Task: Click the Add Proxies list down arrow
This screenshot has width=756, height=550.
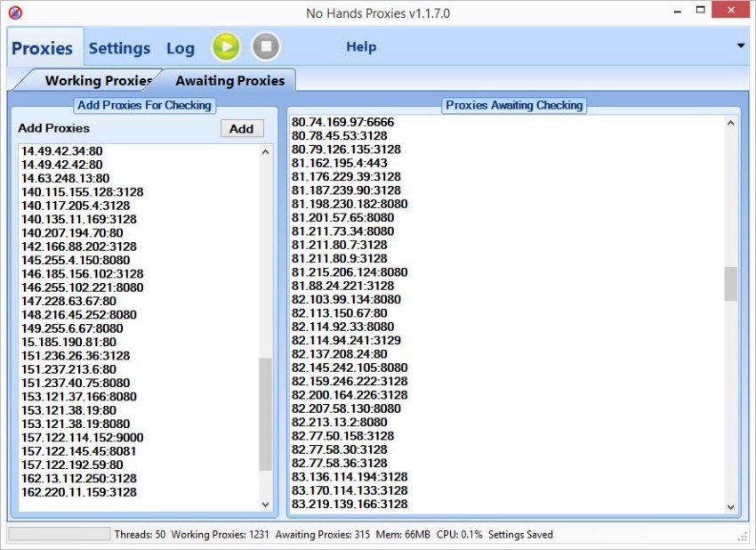Action: point(265,504)
